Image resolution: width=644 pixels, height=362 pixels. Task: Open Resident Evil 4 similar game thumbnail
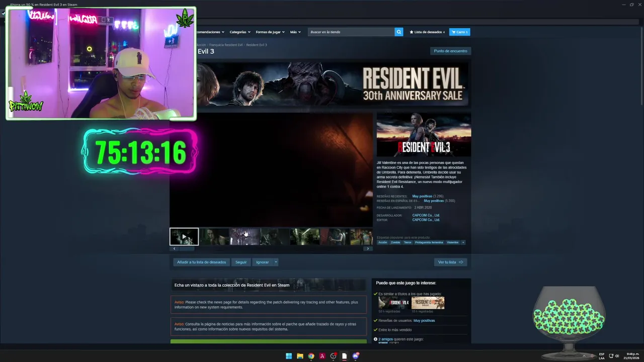(x=394, y=303)
